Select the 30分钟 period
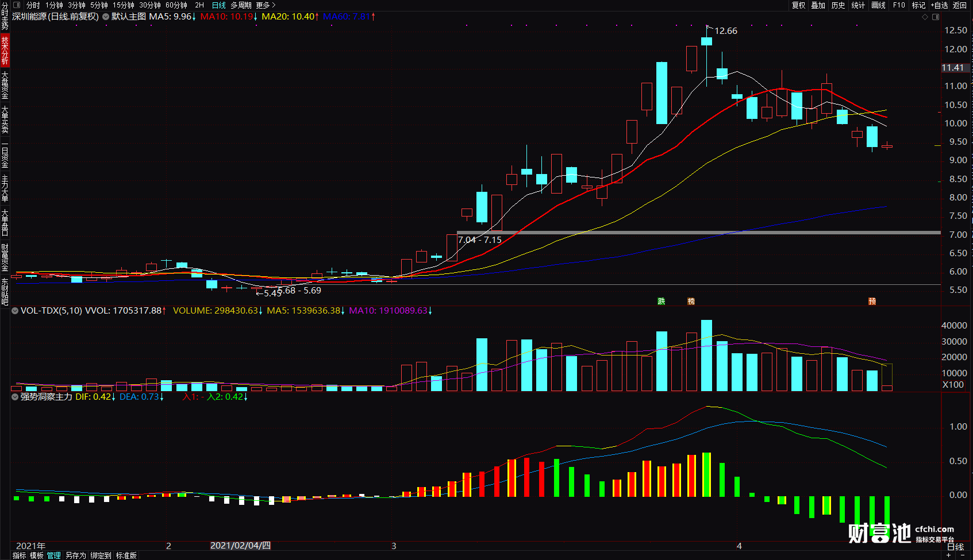The width and height of the screenshot is (973, 560). (x=150, y=5)
